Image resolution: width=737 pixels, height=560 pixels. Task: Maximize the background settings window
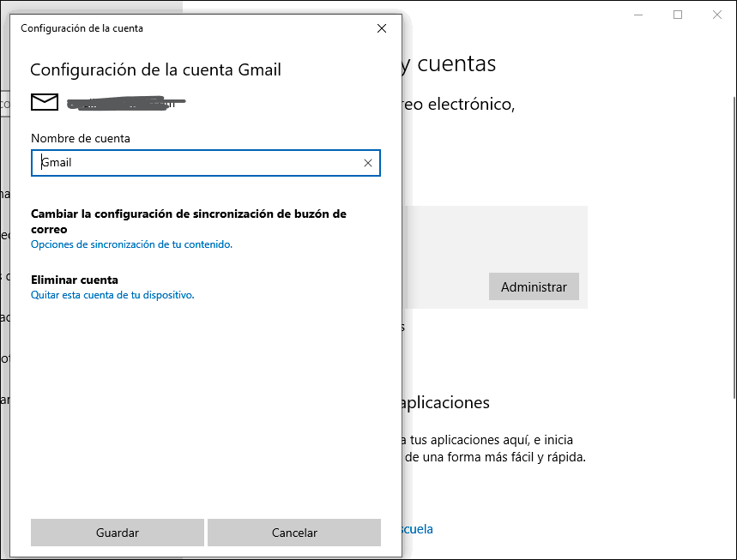coord(678,15)
